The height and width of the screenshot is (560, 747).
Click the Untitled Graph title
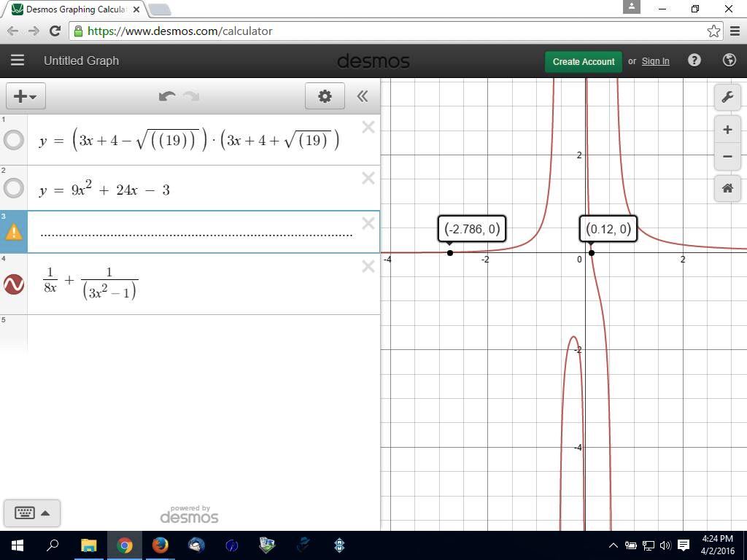(x=82, y=61)
